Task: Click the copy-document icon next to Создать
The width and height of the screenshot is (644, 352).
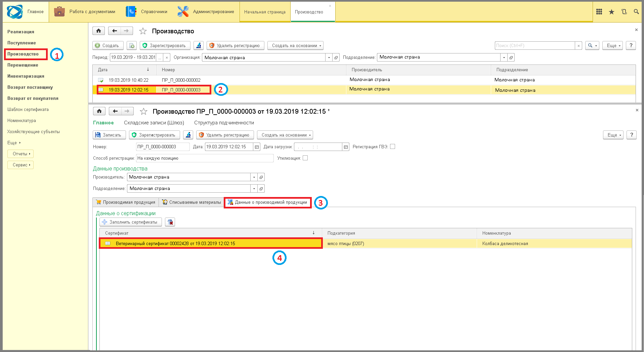Action: (x=132, y=45)
